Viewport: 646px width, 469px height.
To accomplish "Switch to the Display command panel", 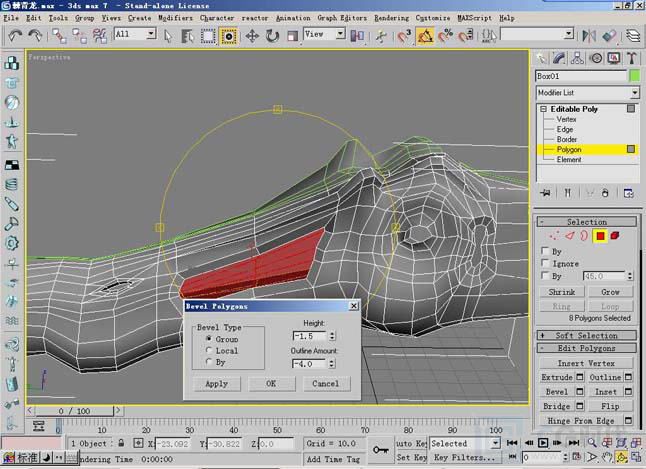I will click(614, 58).
